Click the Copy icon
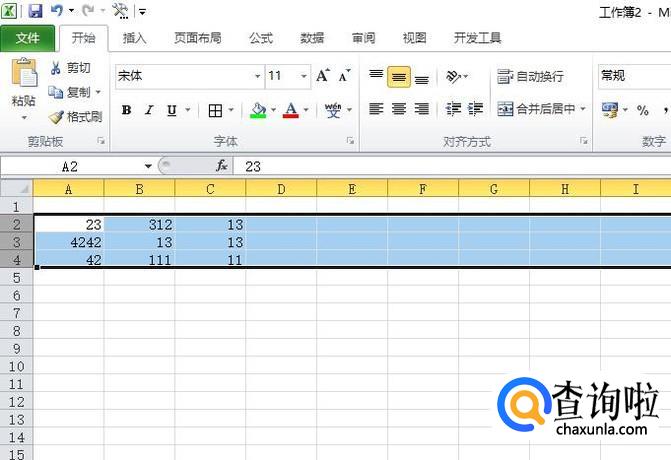671x460 pixels. pyautogui.click(x=56, y=92)
